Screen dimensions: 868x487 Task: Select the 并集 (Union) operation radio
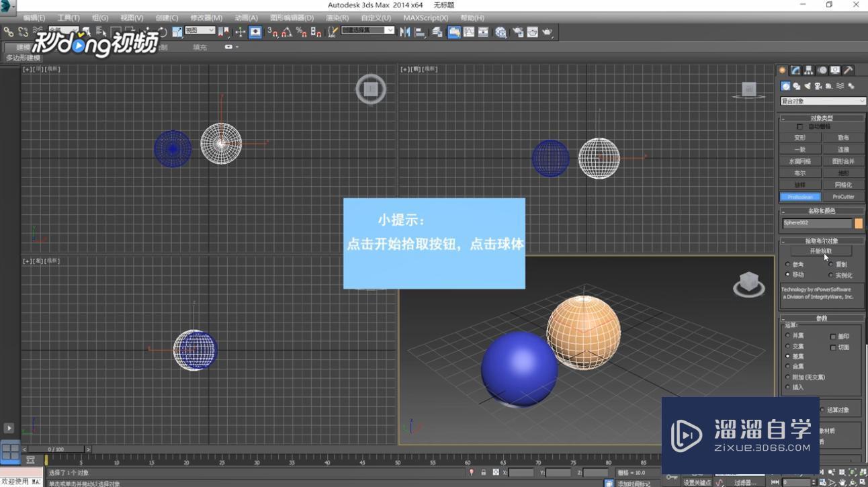tap(788, 335)
